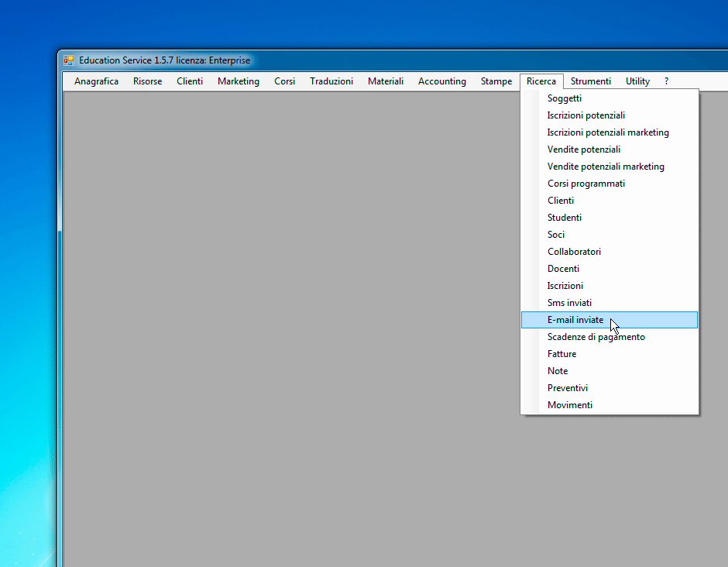Image resolution: width=728 pixels, height=567 pixels.
Task: Click the Education Service title bar icon
Action: click(x=69, y=60)
